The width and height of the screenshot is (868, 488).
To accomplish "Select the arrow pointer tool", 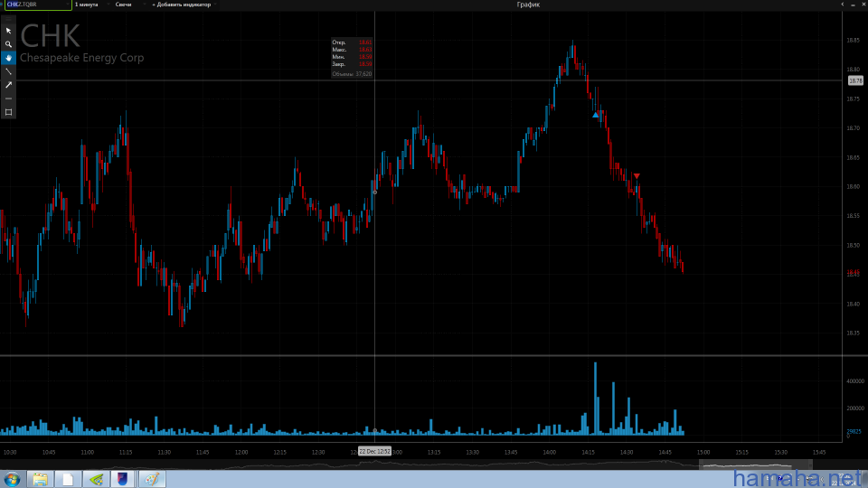I will point(8,31).
